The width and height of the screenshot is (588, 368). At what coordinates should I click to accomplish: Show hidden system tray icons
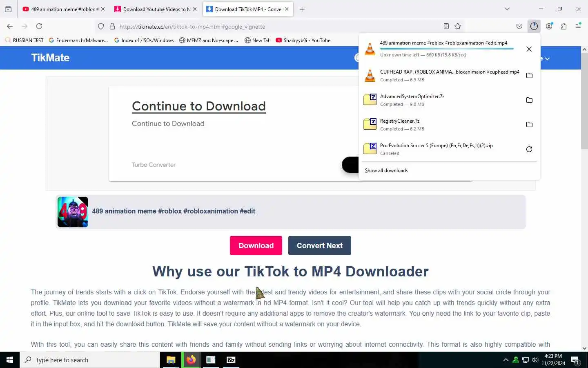point(506,360)
